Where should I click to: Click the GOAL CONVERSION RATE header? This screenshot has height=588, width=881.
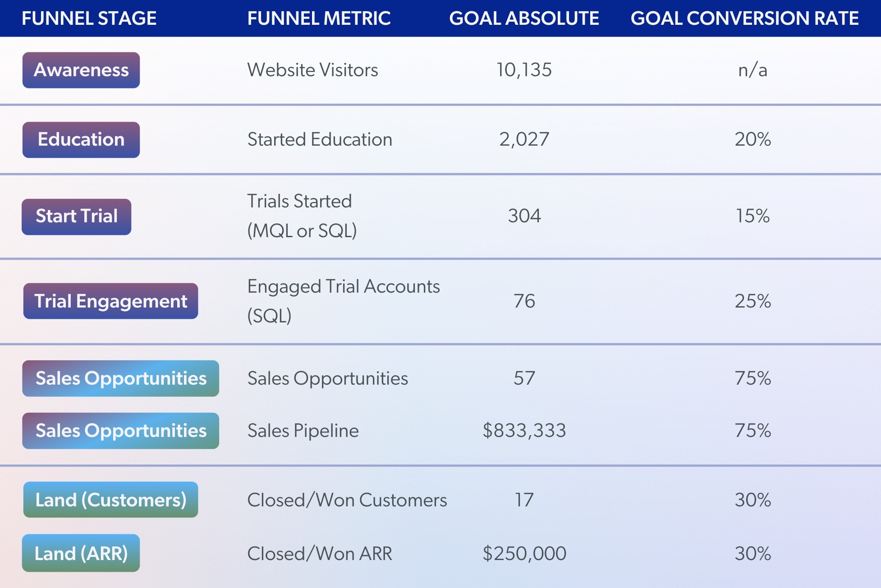[744, 18]
